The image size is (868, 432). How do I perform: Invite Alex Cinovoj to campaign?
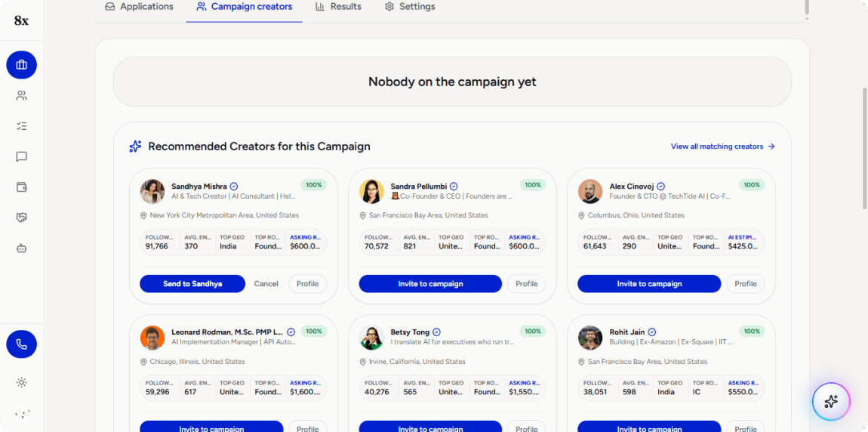[649, 283]
